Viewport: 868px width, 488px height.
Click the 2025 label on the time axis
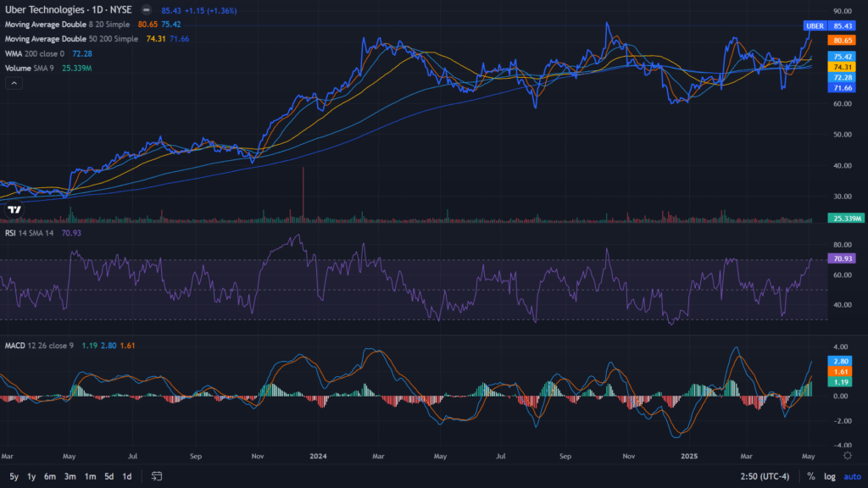click(x=689, y=457)
